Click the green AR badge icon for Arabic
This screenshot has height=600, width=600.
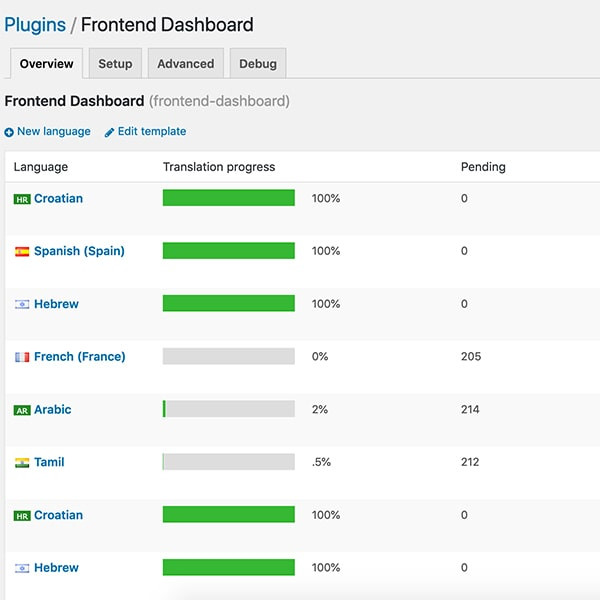[22, 410]
